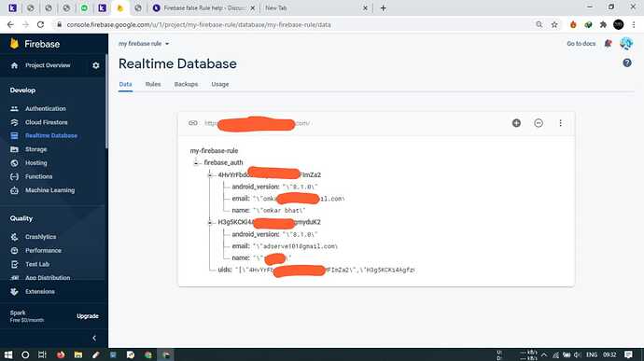Open Hosting section
644x361 pixels.
(x=35, y=163)
